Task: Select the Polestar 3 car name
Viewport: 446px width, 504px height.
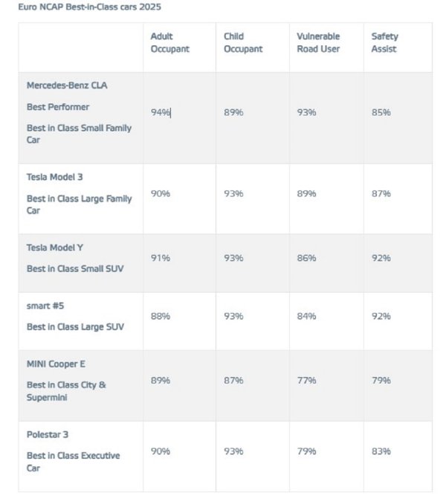Action: tap(48, 434)
